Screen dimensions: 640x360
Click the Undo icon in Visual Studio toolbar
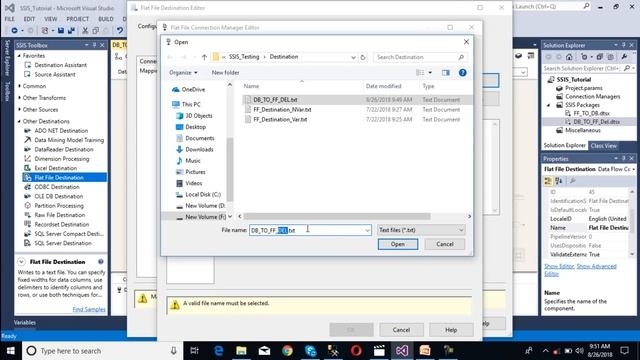point(120,31)
